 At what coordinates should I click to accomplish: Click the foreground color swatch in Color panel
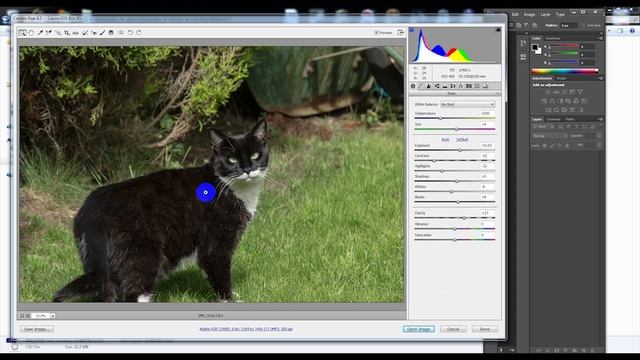click(535, 47)
